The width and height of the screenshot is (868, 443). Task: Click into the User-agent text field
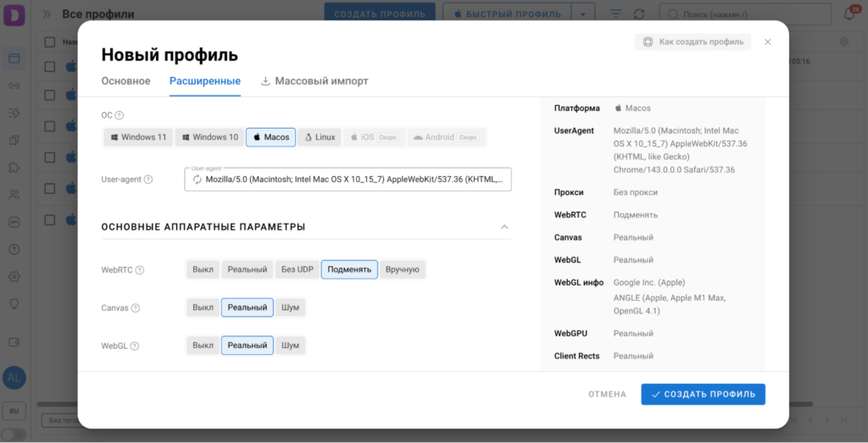(356, 180)
